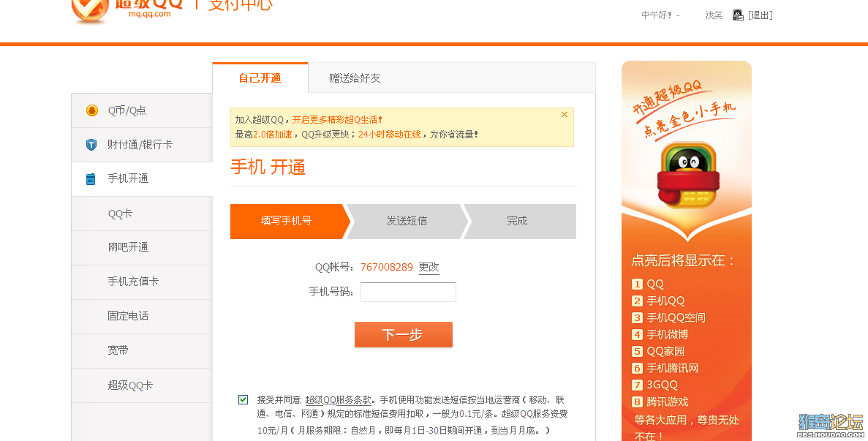Choose 超级QQ卡 payment option

[x=142, y=385]
